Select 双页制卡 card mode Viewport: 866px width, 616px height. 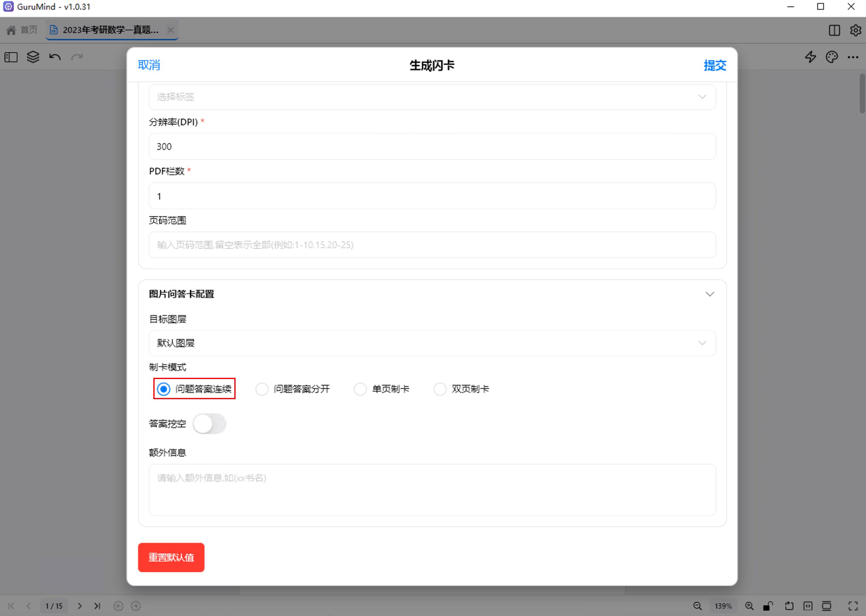pos(461,389)
